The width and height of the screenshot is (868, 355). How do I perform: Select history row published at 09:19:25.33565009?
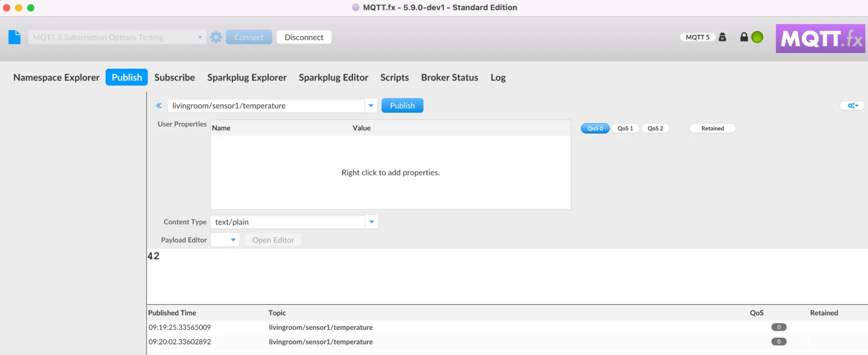pos(507,327)
